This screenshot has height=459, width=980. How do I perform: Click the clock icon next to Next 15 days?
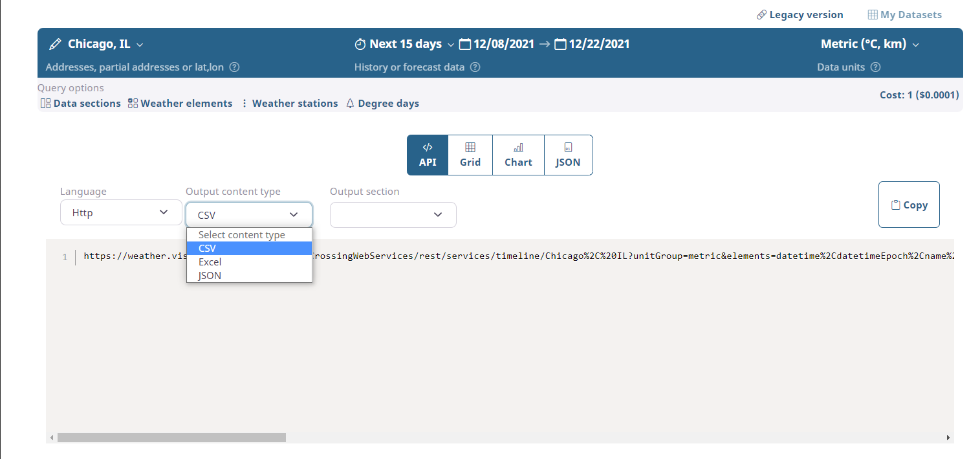[360, 43]
